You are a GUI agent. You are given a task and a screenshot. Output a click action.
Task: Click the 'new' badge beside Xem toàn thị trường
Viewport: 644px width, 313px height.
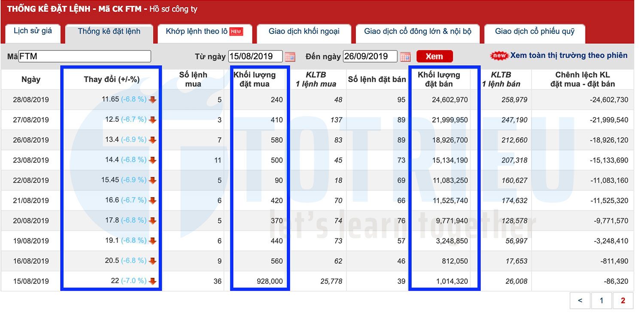[499, 56]
